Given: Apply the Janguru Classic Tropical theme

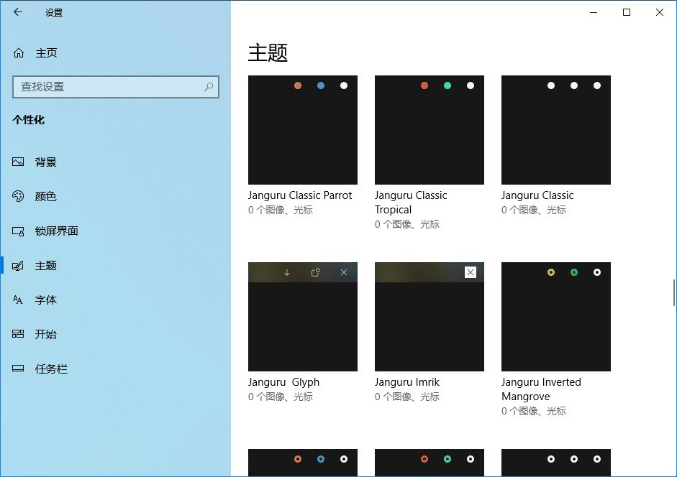Looking at the screenshot, I should 429,130.
